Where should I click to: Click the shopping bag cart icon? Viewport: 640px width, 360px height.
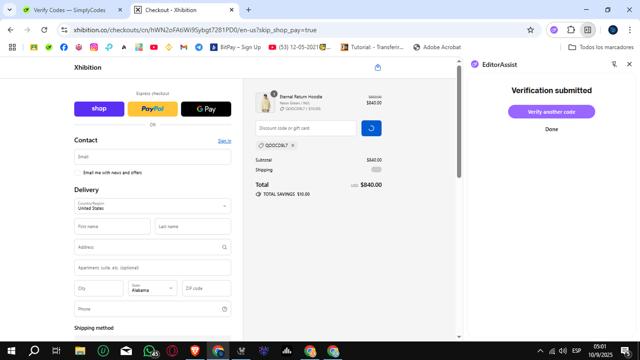378,68
